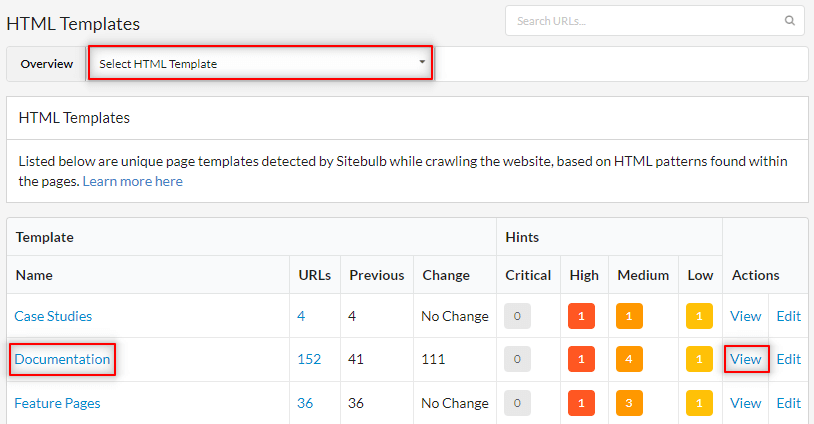Click the 152 URLs count for Documentation
Screen dimensions: 814x424
click(309, 359)
